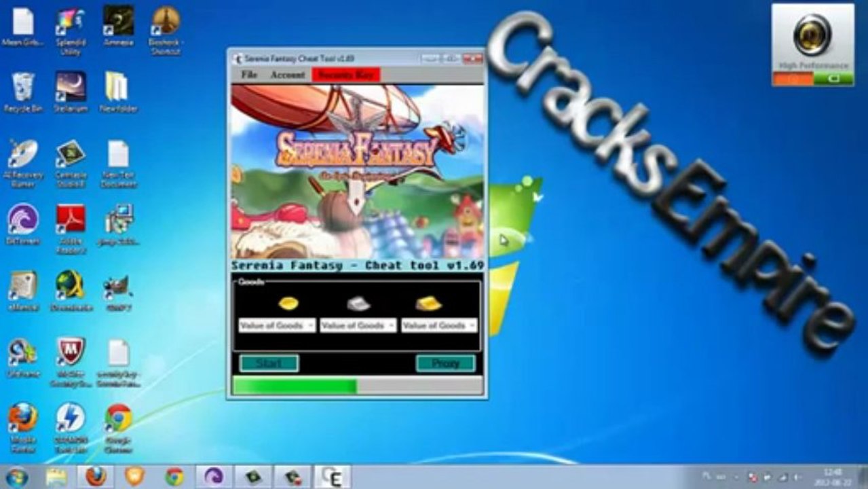Open Firefox from the taskbar
The width and height of the screenshot is (868, 489).
click(x=96, y=477)
